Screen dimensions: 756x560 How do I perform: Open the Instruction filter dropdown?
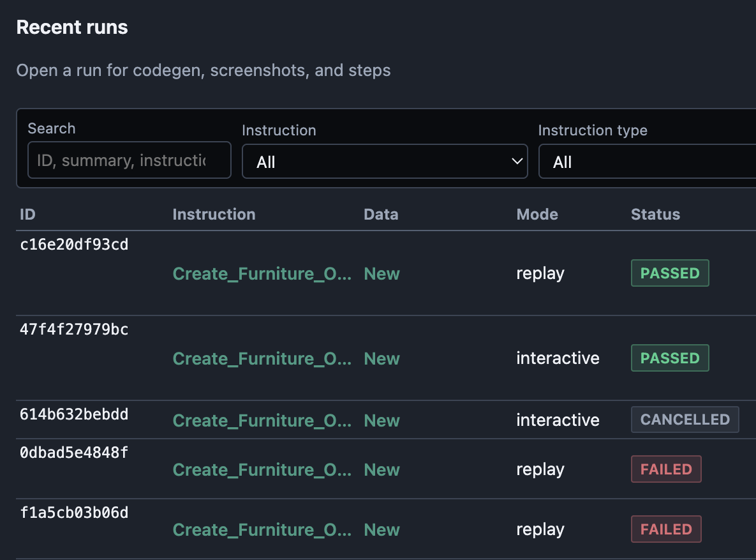[385, 162]
